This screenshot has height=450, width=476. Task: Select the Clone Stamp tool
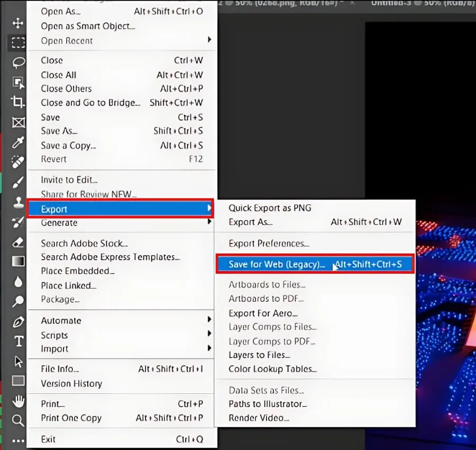[x=18, y=202]
